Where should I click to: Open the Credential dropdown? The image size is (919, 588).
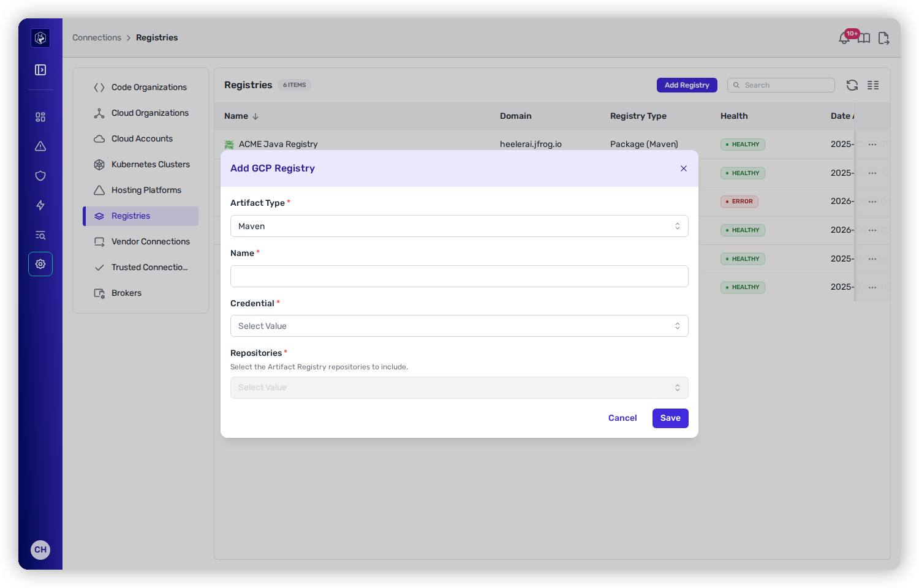point(459,326)
